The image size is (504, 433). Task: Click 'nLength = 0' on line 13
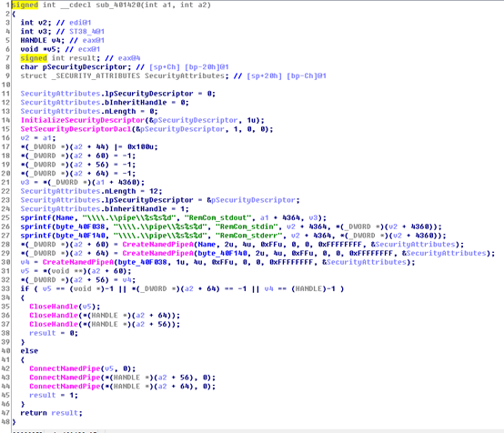[x=129, y=111]
